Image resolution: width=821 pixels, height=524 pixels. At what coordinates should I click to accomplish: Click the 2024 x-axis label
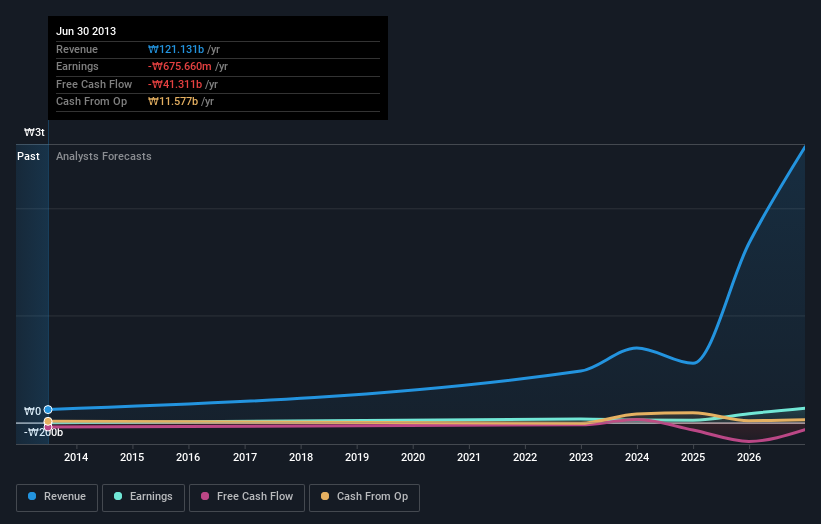(x=637, y=458)
